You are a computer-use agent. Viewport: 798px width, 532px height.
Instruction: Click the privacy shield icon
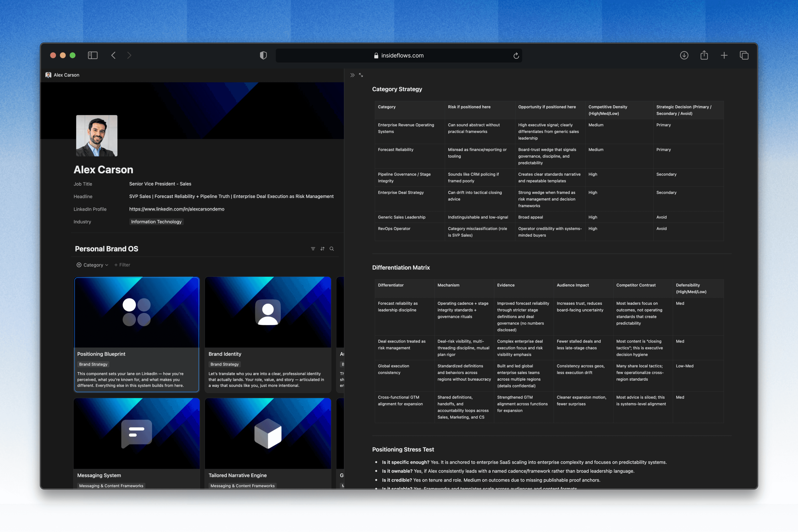click(x=263, y=55)
